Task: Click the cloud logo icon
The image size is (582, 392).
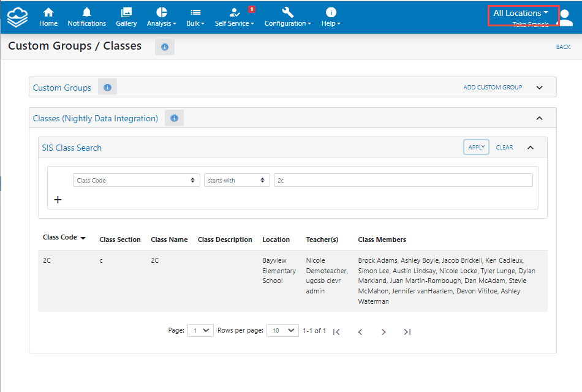Action: 17,17
